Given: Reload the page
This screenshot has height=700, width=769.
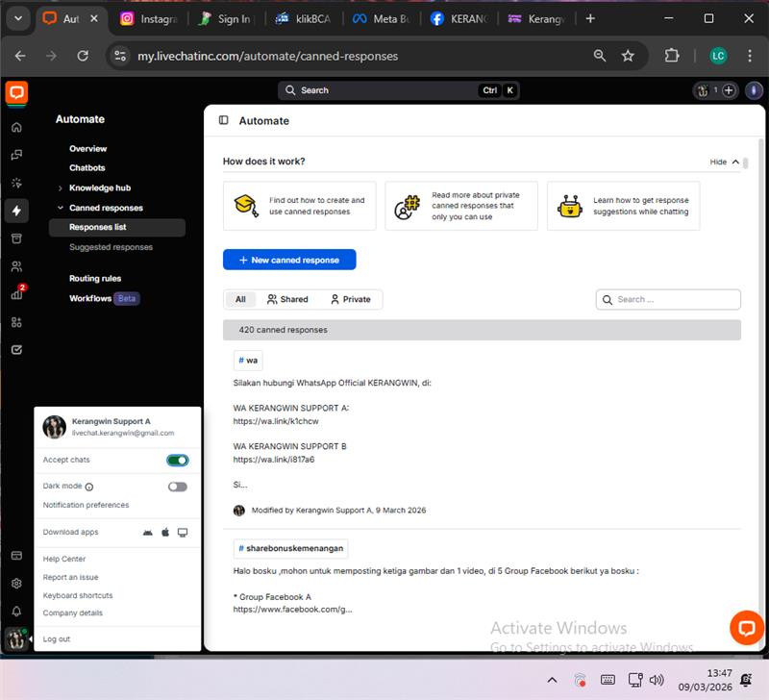Looking at the screenshot, I should [x=83, y=56].
